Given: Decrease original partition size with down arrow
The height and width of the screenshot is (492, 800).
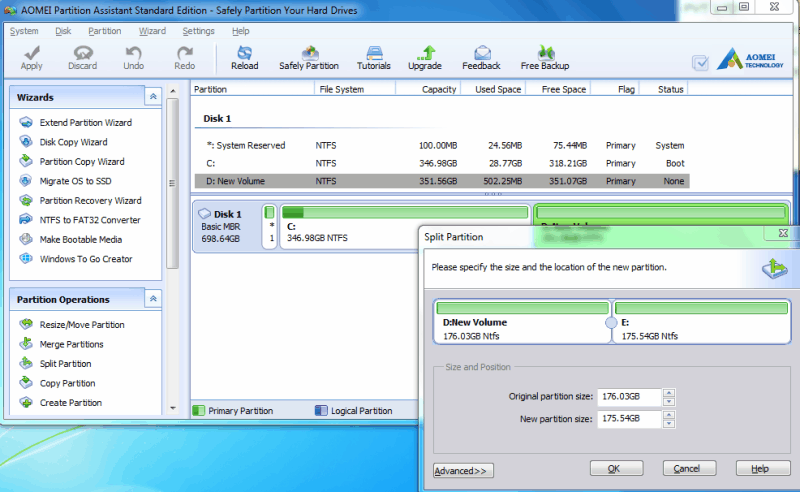Looking at the screenshot, I should point(669,402).
